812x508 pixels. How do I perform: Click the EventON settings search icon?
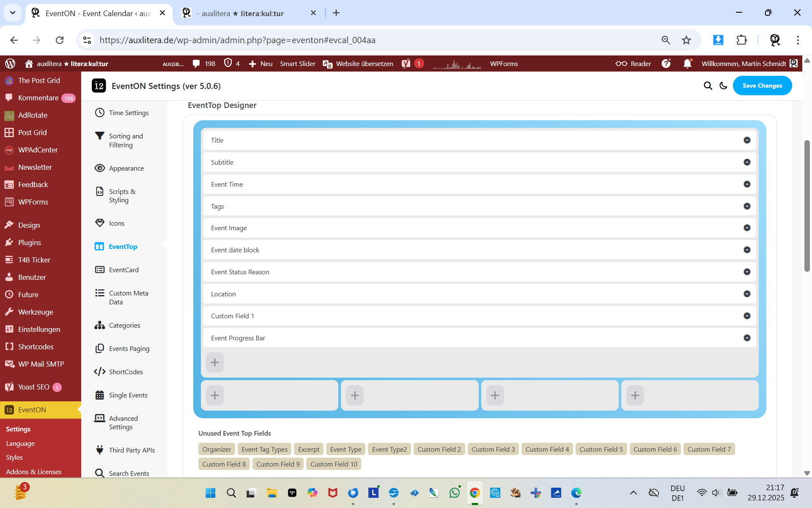click(708, 86)
